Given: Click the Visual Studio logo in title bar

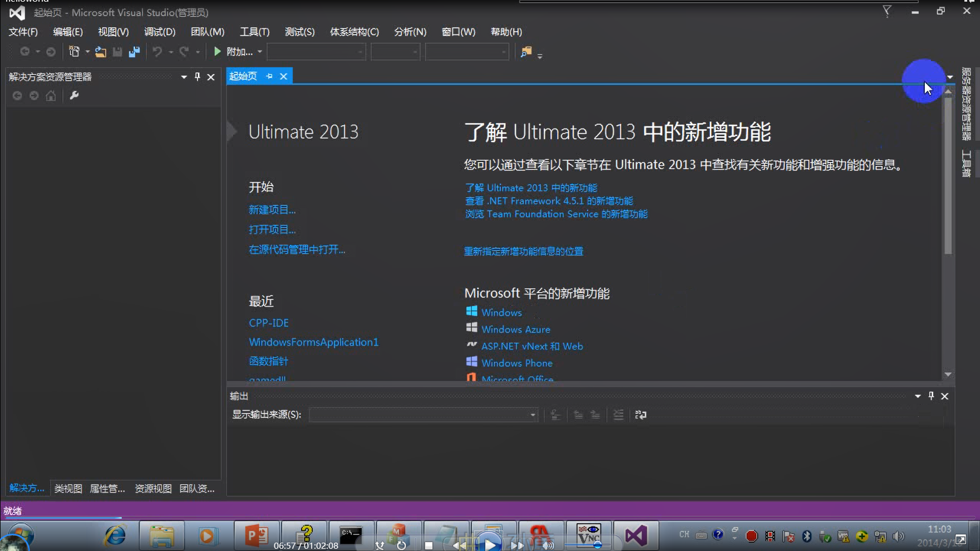Looking at the screenshot, I should pyautogui.click(x=17, y=12).
